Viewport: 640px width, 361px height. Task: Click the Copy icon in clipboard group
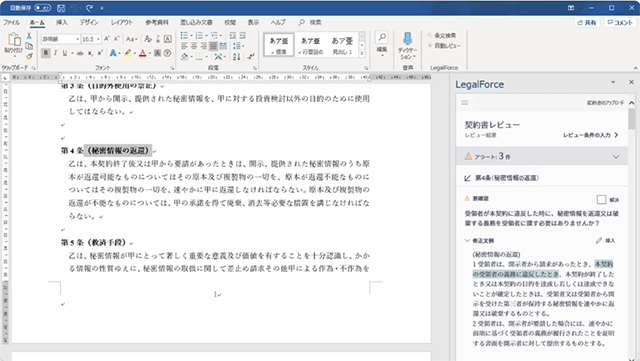click(29, 46)
